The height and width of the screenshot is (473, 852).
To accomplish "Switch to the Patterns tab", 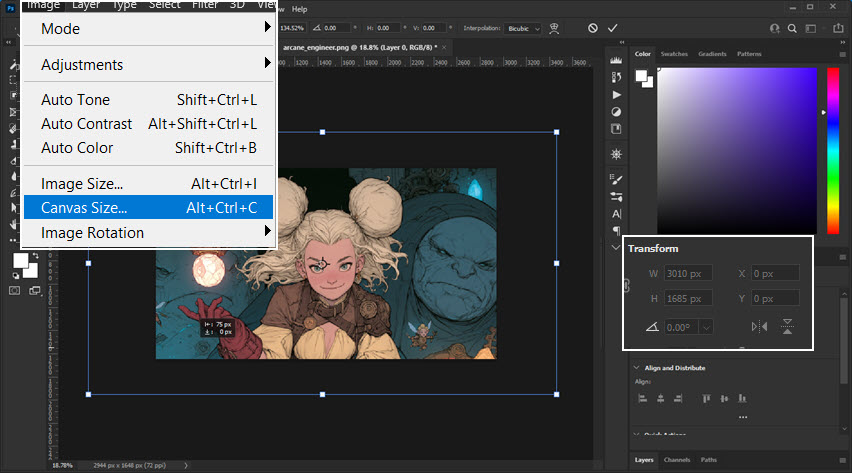I will (749, 54).
